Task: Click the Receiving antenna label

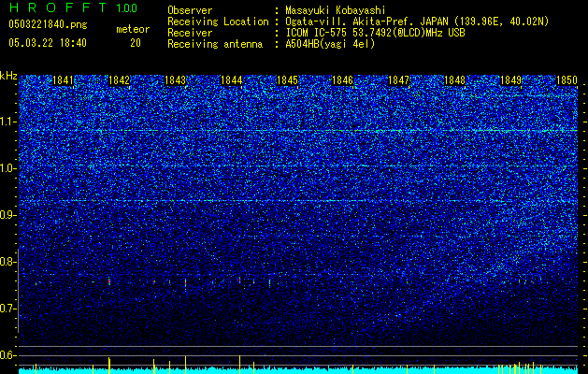Action: click(215, 44)
